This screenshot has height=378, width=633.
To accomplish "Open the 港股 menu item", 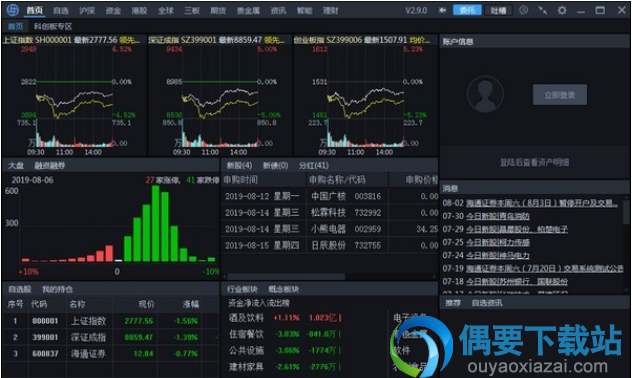I will pos(139,10).
